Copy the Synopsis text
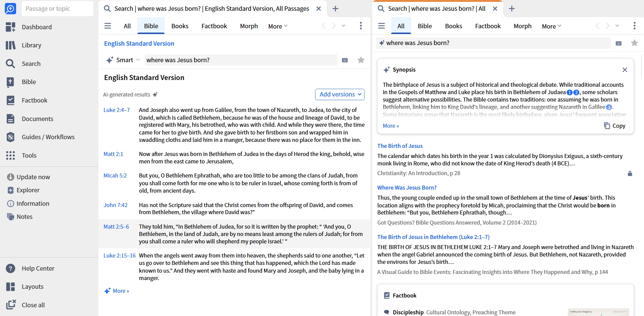 click(614, 126)
